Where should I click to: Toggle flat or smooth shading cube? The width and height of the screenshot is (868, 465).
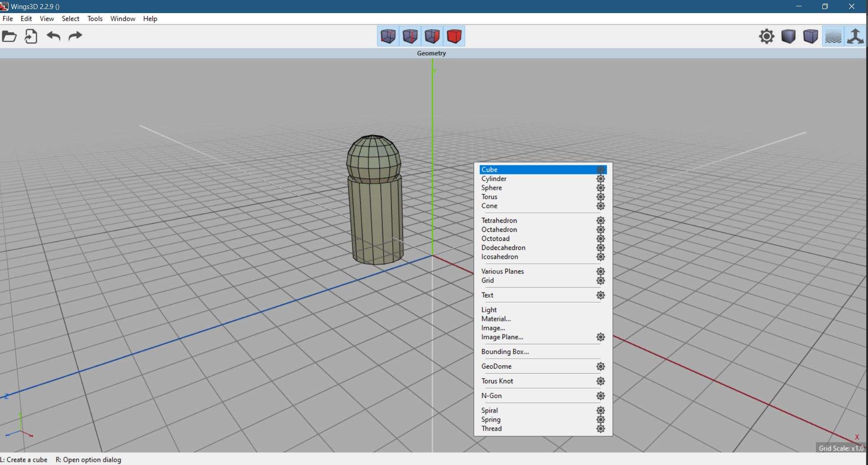point(788,36)
